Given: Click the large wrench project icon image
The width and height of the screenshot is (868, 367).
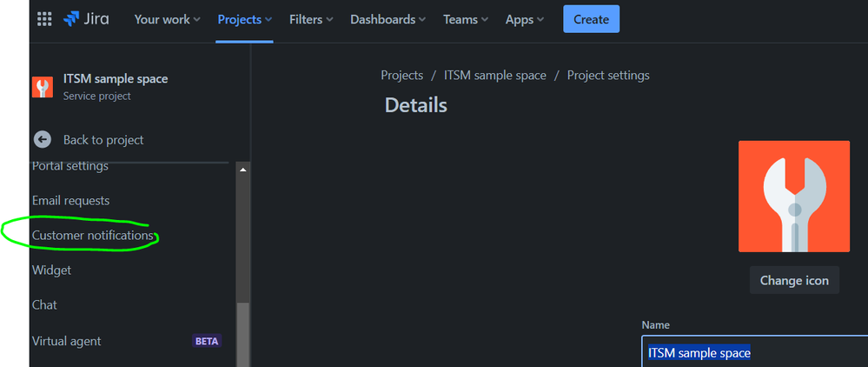Looking at the screenshot, I should point(794,197).
